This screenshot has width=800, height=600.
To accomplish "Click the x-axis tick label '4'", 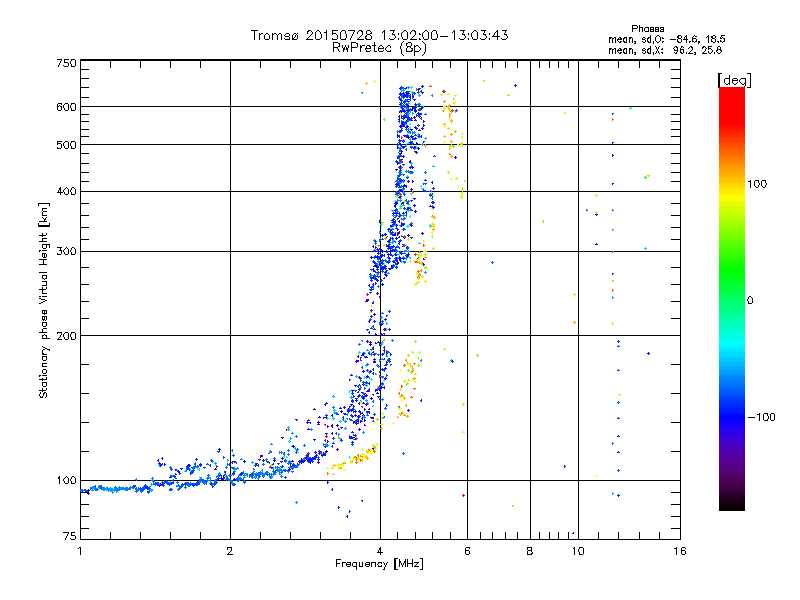I will (x=380, y=551).
